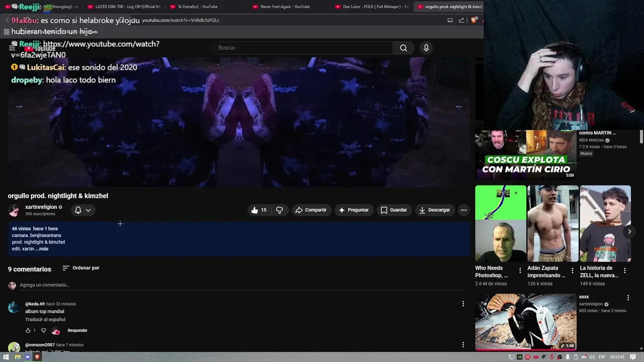Focus the Buscar search field
Viewport: 644px width, 362px height.
(303, 48)
